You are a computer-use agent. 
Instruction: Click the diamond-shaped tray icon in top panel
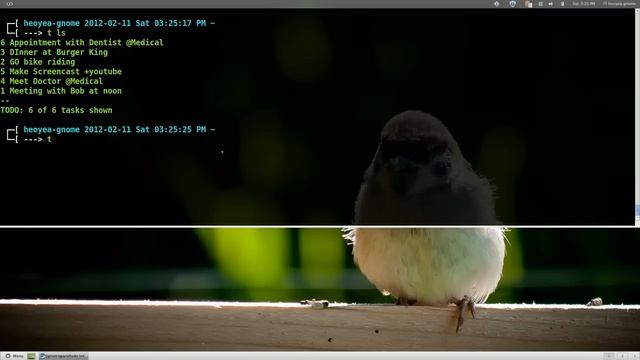click(x=497, y=4)
